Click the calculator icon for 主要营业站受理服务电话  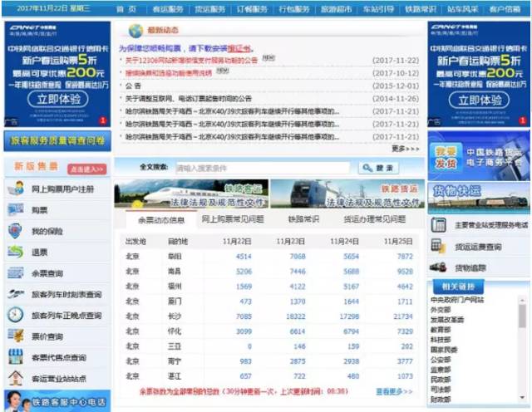coord(438,225)
